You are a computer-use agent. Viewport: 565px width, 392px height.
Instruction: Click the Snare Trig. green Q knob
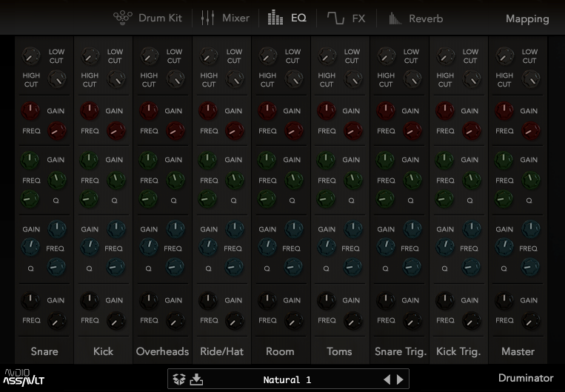click(x=385, y=200)
